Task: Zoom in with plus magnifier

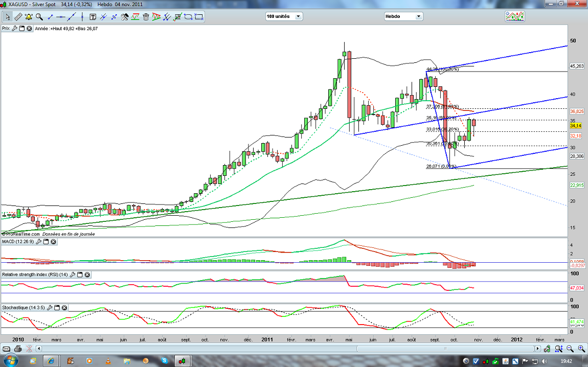Action: pos(581,349)
